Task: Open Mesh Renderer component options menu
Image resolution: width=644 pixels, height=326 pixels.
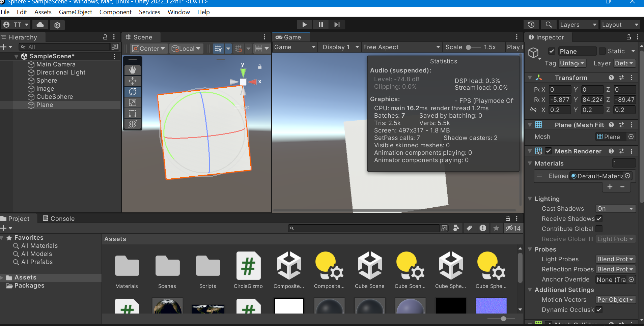Action: pyautogui.click(x=632, y=151)
